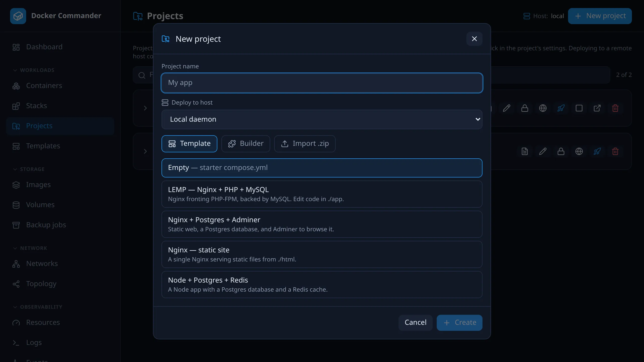This screenshot has width=644, height=362.
Task: Go to Networks in the sidebar
Action: [60, 264]
